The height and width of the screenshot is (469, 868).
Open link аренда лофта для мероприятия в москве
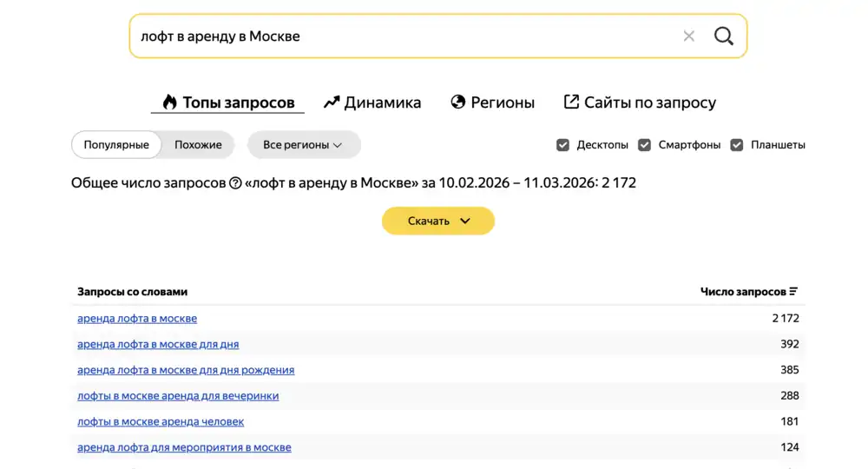(184, 448)
